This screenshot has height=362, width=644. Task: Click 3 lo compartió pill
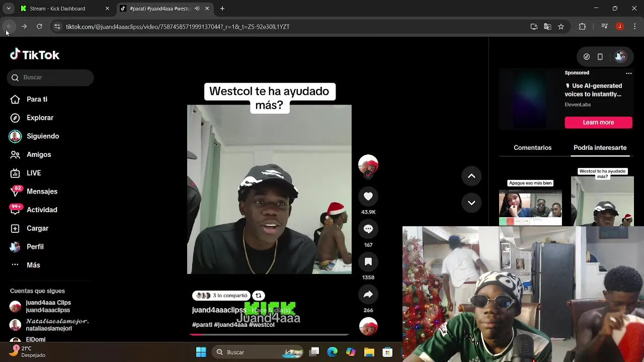coord(222,296)
